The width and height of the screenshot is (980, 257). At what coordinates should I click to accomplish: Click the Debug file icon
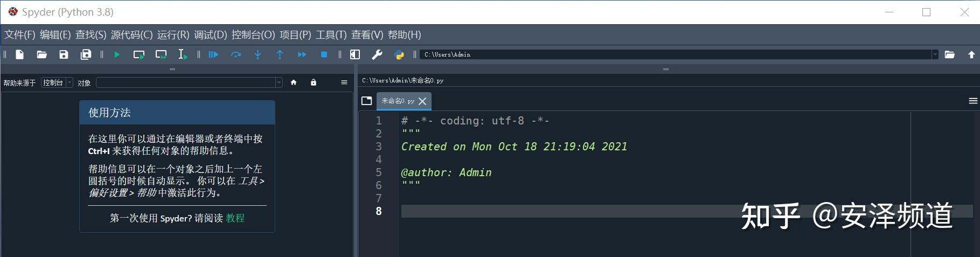214,54
